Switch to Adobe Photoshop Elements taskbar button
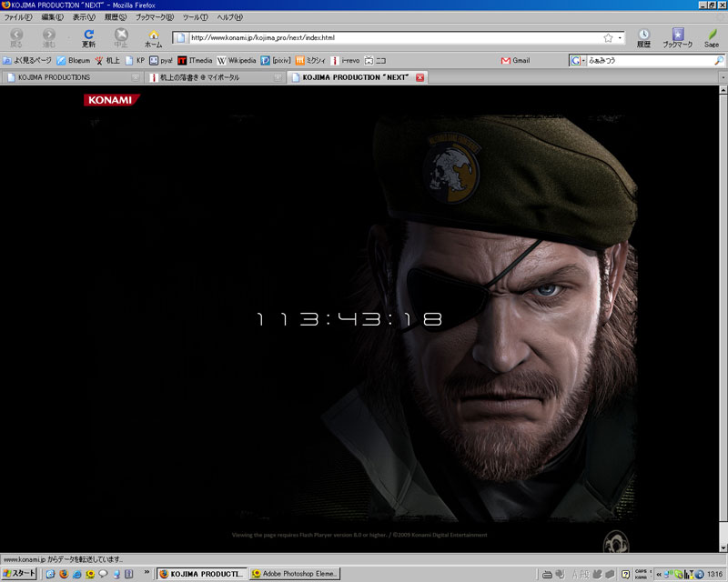728x582 pixels. [x=295, y=574]
